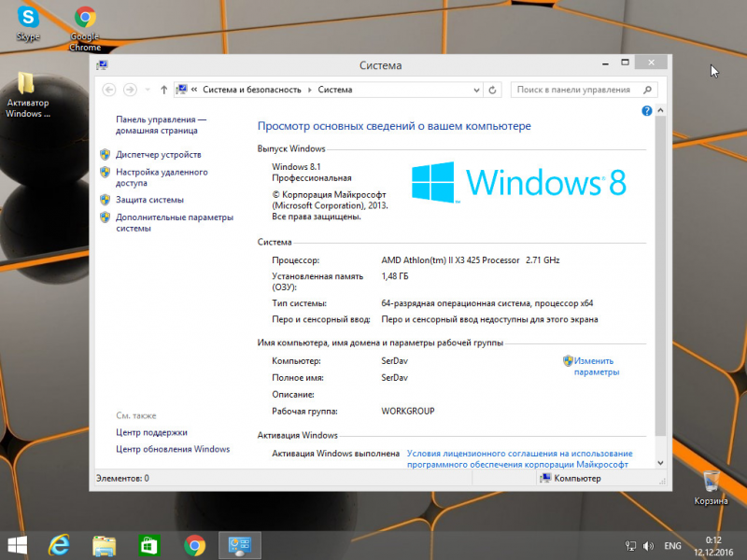Close the Система window

pyautogui.click(x=651, y=63)
